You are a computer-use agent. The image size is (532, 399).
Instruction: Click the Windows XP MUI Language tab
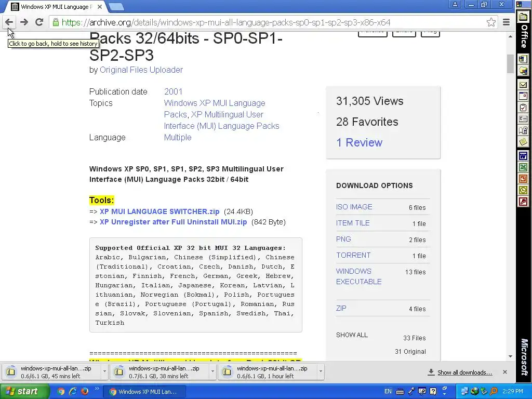point(57,6)
